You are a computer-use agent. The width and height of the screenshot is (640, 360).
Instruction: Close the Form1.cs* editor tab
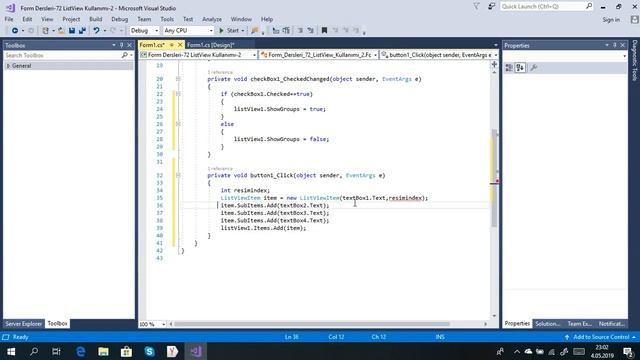pyautogui.click(x=180, y=45)
